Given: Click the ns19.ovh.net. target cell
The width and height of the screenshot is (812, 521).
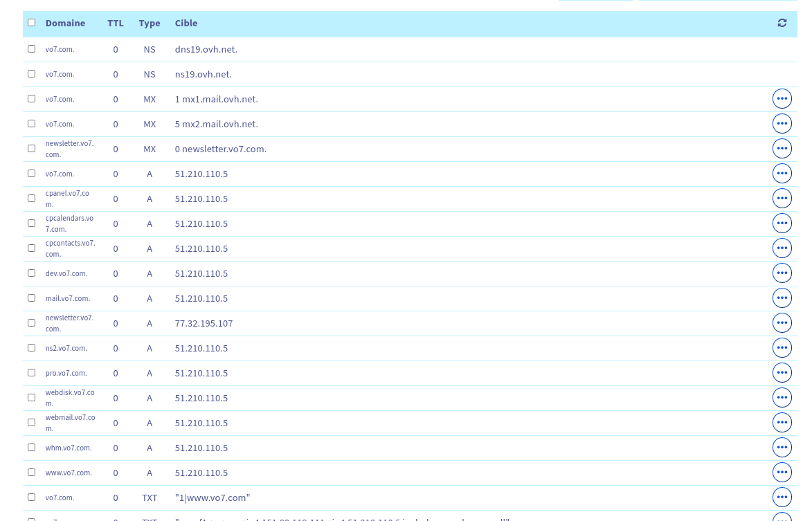Looking at the screenshot, I should coord(203,75).
